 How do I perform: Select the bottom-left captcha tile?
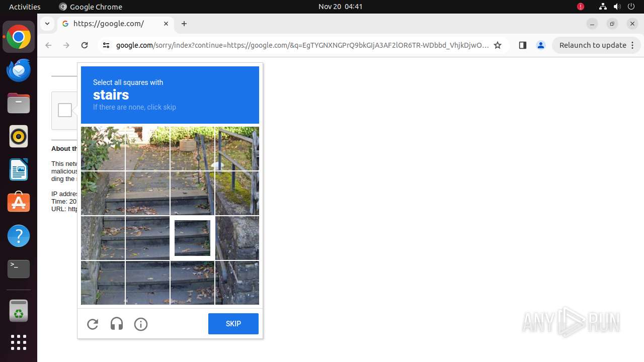tap(103, 283)
